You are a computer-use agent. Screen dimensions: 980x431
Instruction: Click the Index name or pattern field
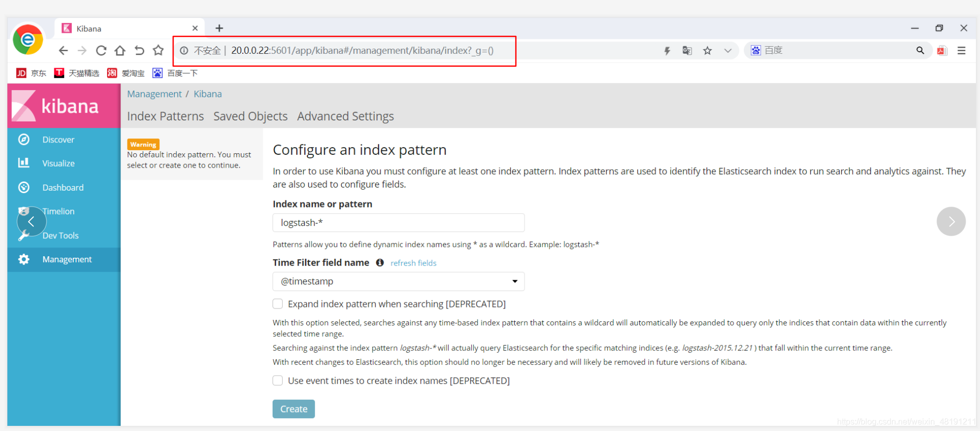coord(399,223)
